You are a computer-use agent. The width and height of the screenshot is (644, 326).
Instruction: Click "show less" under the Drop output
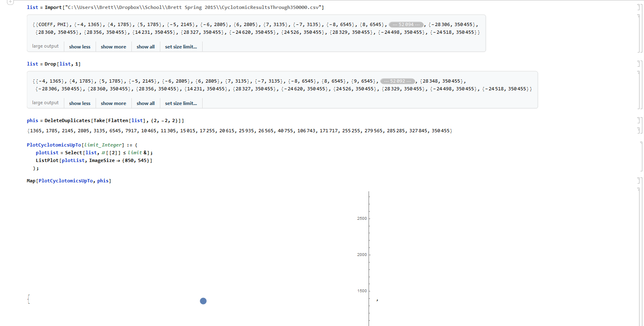(80, 103)
